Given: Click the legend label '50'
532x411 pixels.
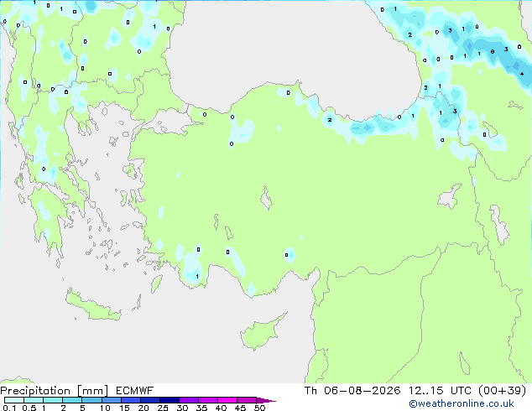Looking at the screenshot, I should tap(259, 408).
